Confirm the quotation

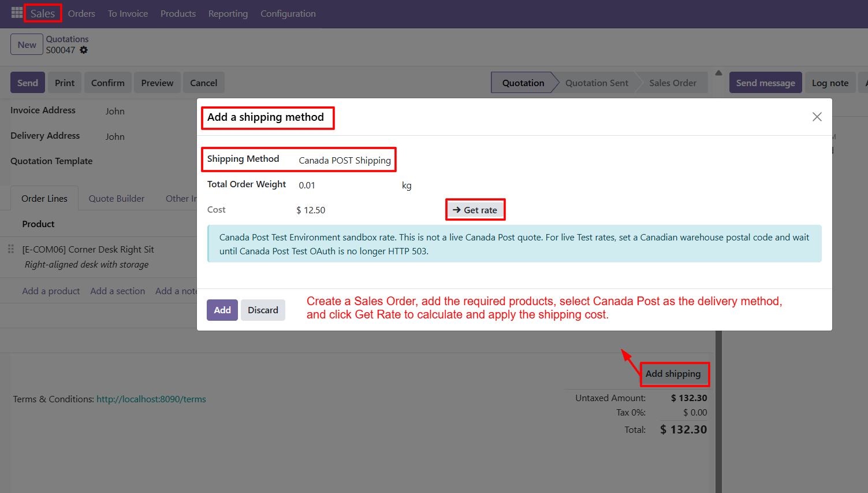pos(108,83)
